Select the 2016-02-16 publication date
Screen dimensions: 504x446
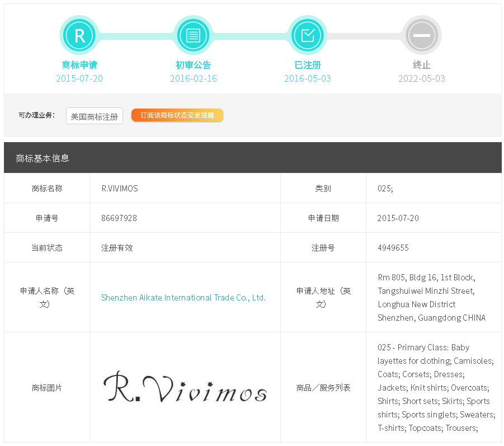click(x=194, y=78)
